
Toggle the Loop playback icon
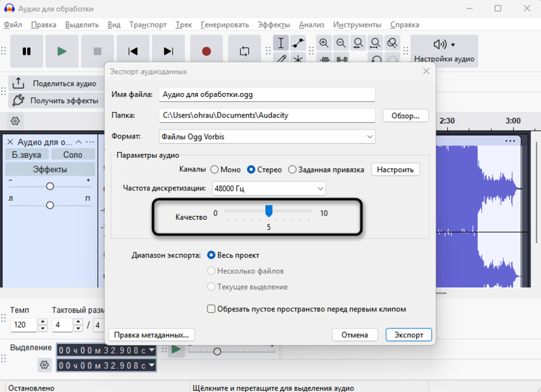pos(244,51)
